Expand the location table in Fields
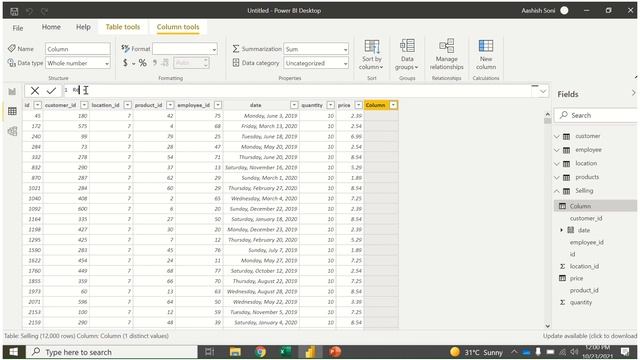The image size is (640, 360). click(x=557, y=164)
